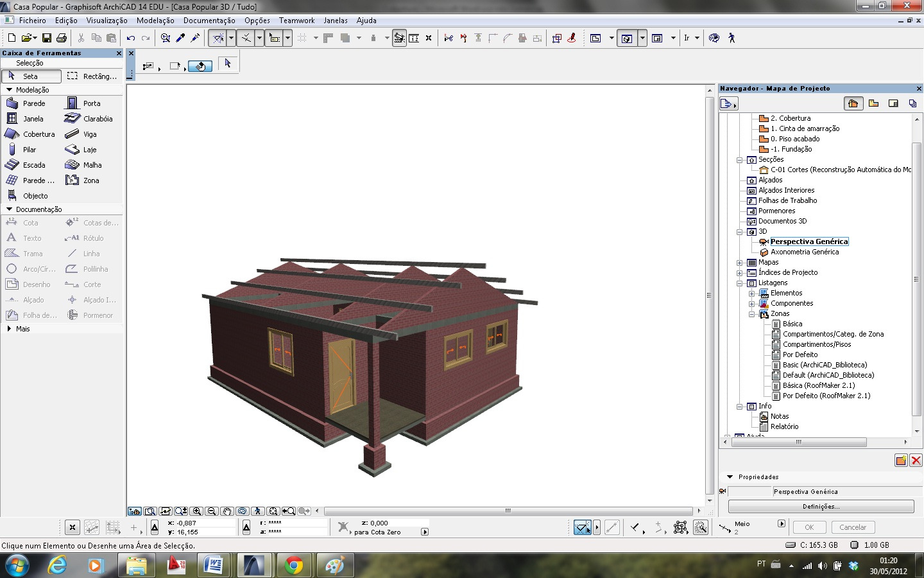
Task: Toggle the Seta arrow selection tool
Action: coord(31,76)
